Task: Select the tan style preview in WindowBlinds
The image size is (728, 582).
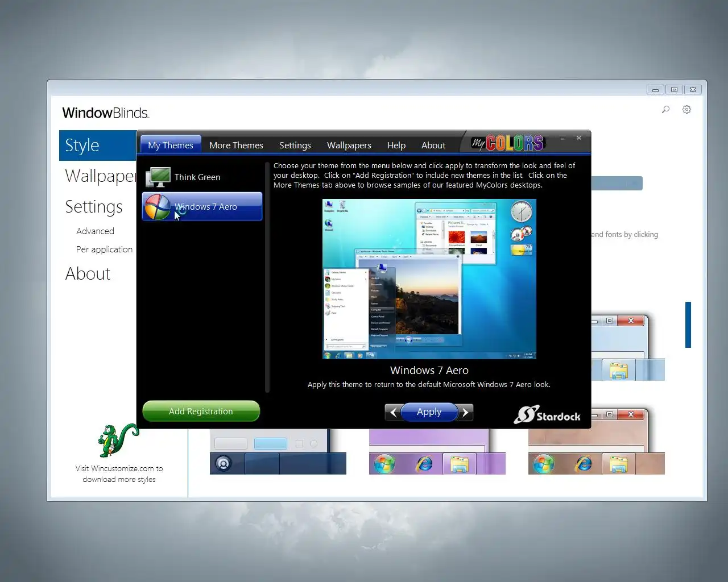Action: point(597,441)
